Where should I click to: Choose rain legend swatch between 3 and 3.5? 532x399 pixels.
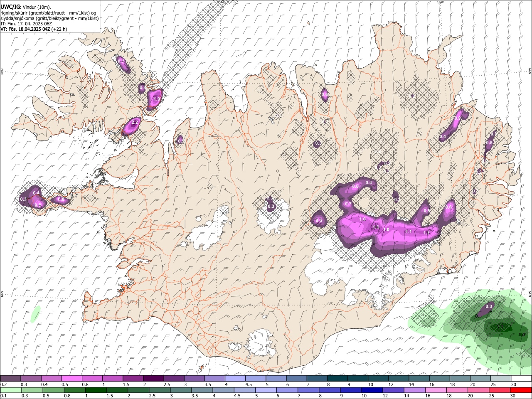click(x=181, y=390)
